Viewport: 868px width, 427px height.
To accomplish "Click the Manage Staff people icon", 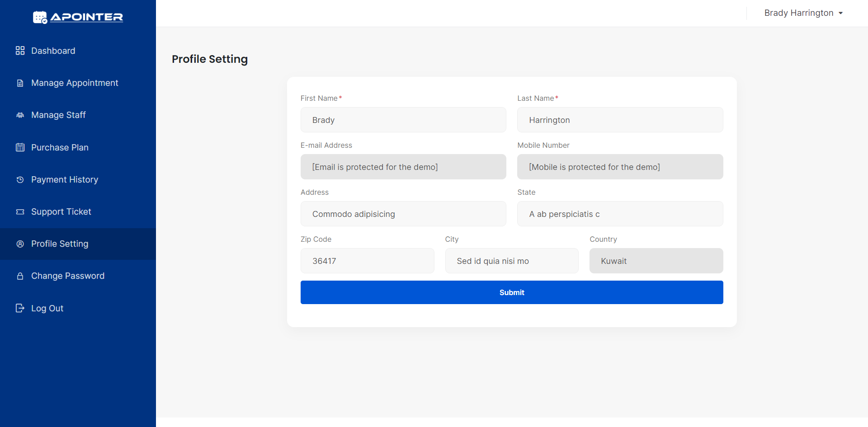I will [20, 115].
